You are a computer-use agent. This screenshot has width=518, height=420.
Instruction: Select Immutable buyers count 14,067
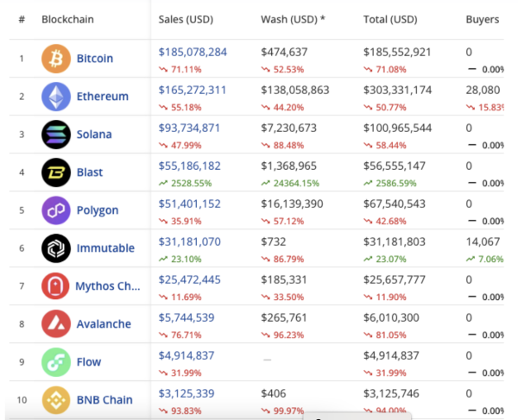coord(483,241)
